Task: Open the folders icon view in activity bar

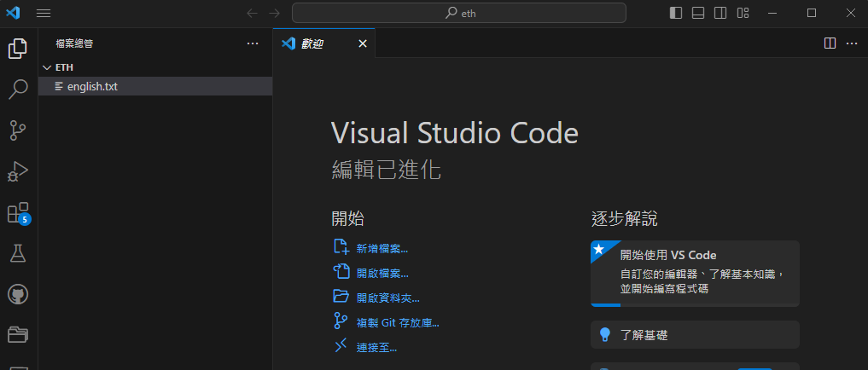Action: pos(18,334)
